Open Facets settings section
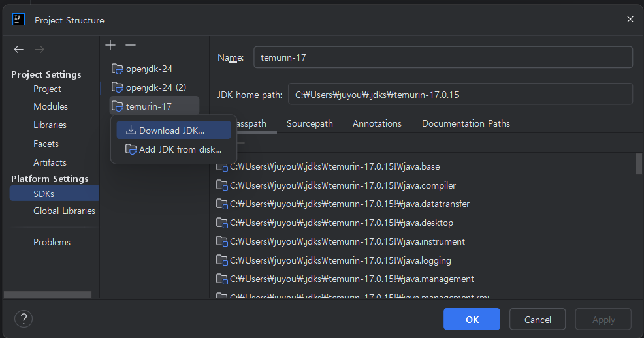This screenshot has width=644, height=338. tap(46, 144)
